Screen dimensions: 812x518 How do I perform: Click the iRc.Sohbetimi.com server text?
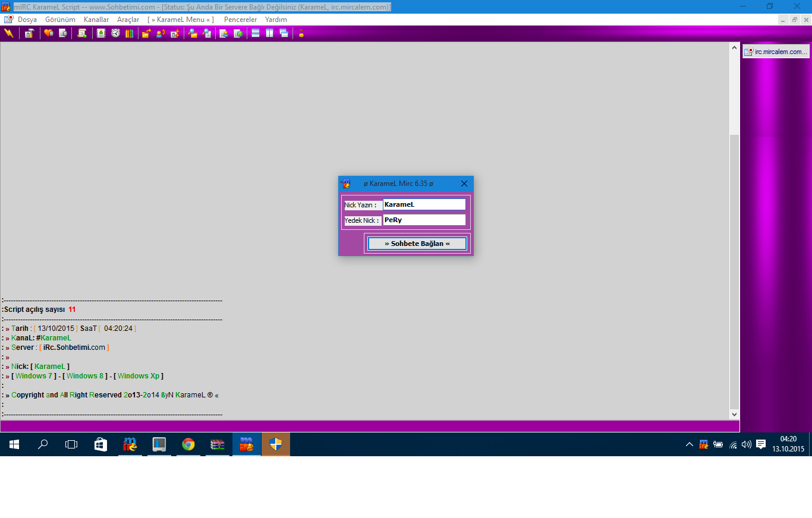74,348
